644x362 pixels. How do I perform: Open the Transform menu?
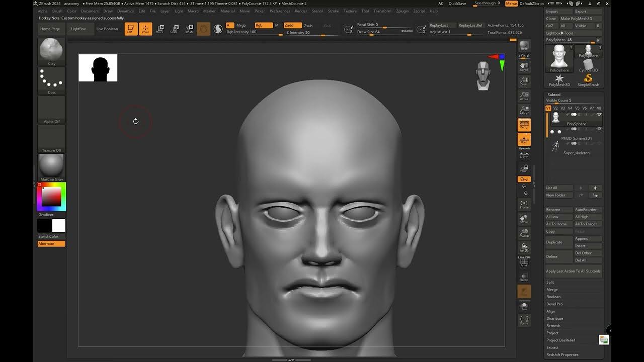click(382, 11)
